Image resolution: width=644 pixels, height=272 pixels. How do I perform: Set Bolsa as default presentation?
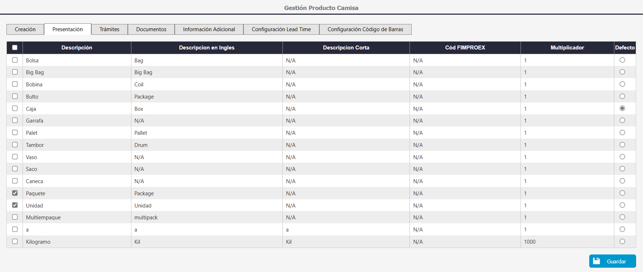click(x=622, y=60)
